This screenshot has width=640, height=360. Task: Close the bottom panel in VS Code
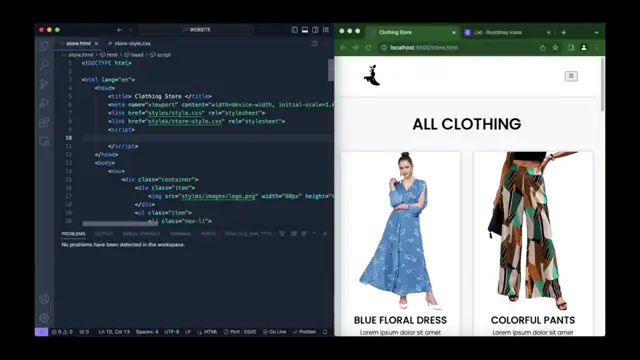point(325,234)
